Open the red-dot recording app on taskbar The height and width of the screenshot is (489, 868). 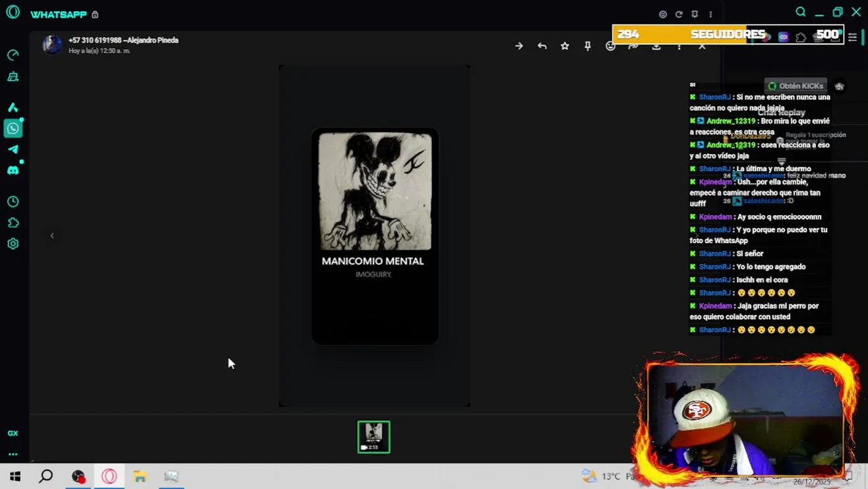coord(78,477)
